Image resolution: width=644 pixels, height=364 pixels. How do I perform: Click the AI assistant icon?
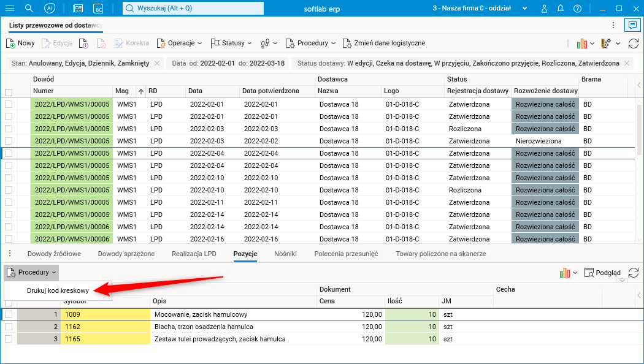click(50, 9)
